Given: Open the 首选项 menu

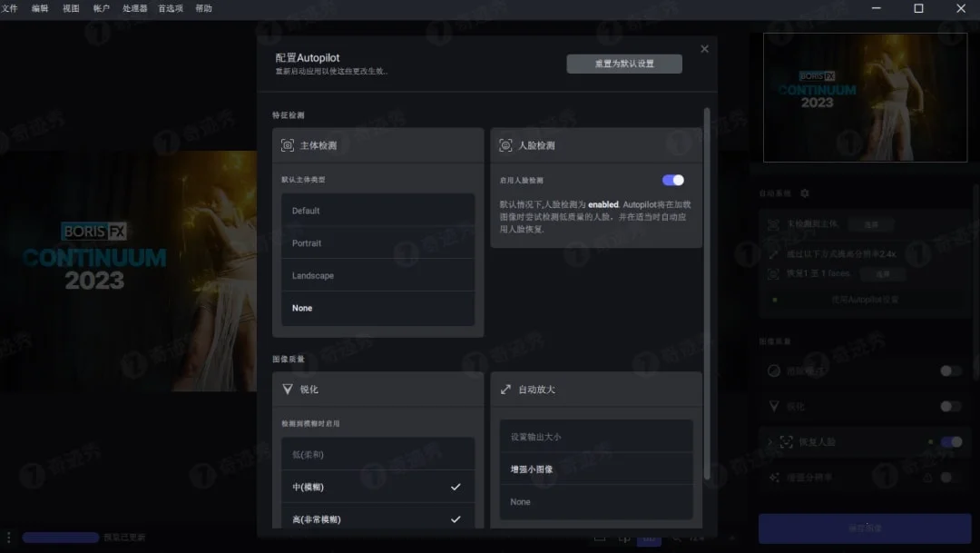Looking at the screenshot, I should click(x=171, y=9).
